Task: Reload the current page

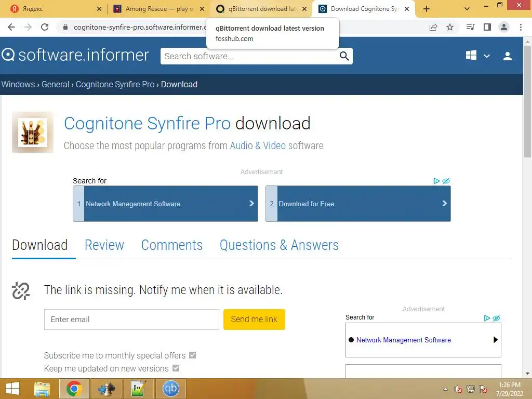Action: point(45,27)
